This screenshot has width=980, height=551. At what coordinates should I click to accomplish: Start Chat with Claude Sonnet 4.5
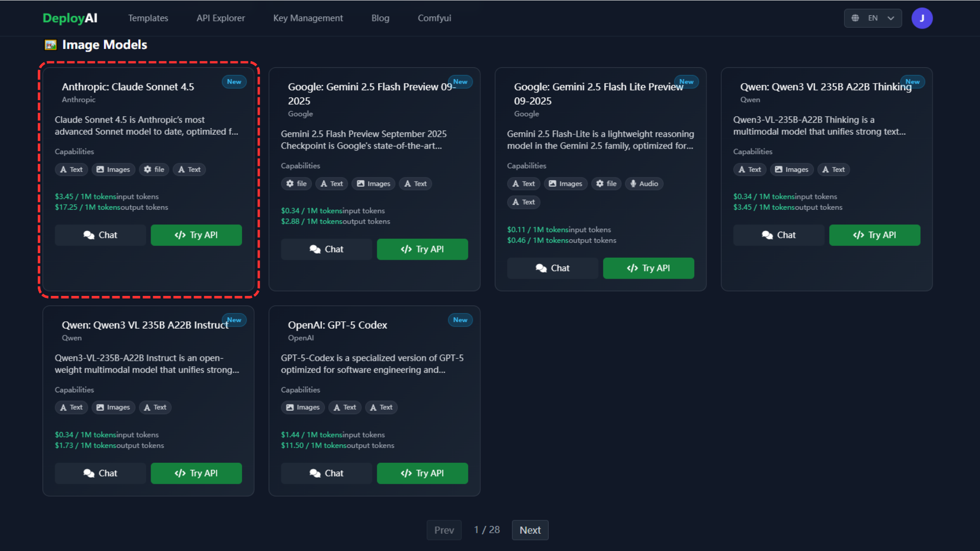[100, 235]
